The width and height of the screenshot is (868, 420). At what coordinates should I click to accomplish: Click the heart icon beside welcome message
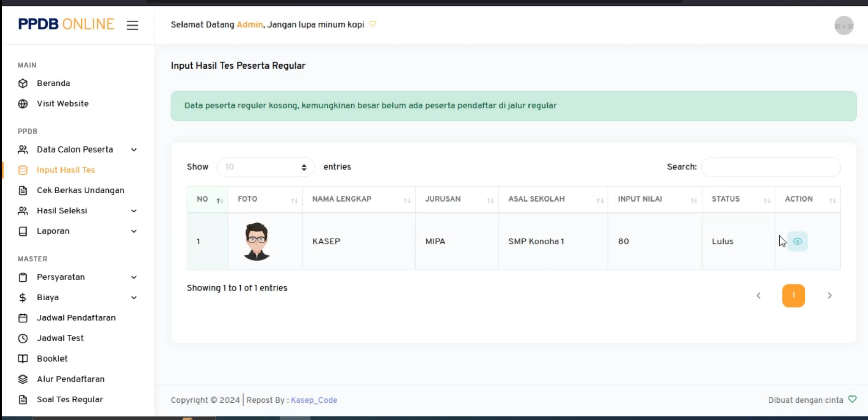pos(372,24)
